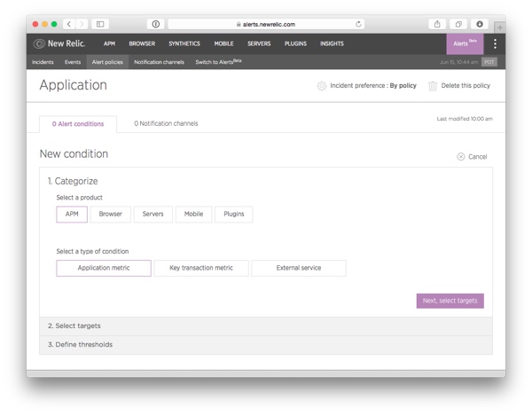532x415 pixels.
Task: Choose External service condition type
Action: click(299, 268)
